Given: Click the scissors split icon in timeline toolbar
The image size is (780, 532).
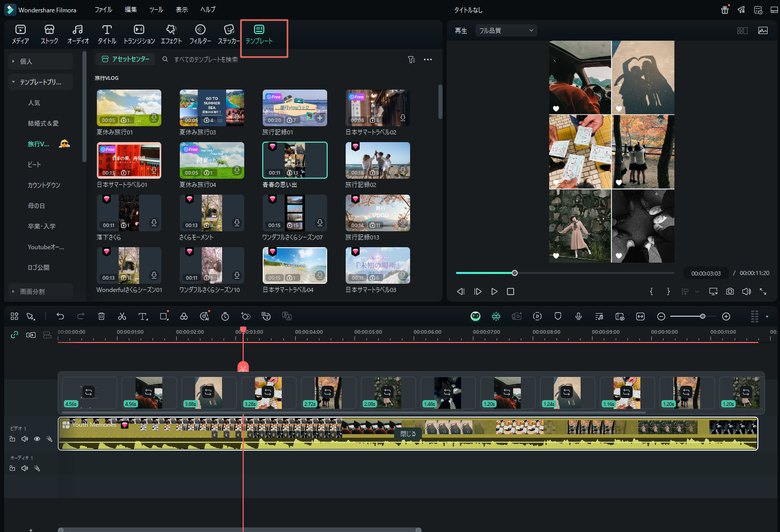Looking at the screenshot, I should (x=122, y=316).
